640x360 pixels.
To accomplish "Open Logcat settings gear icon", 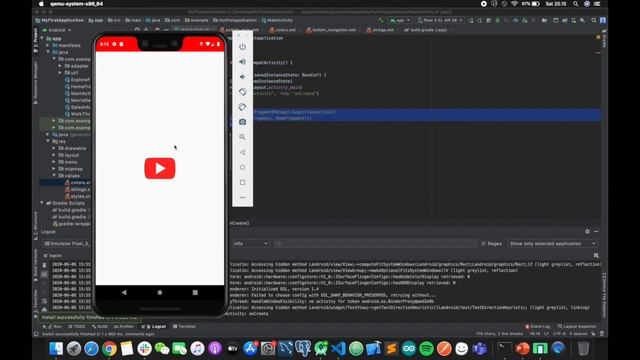I will [587, 231].
